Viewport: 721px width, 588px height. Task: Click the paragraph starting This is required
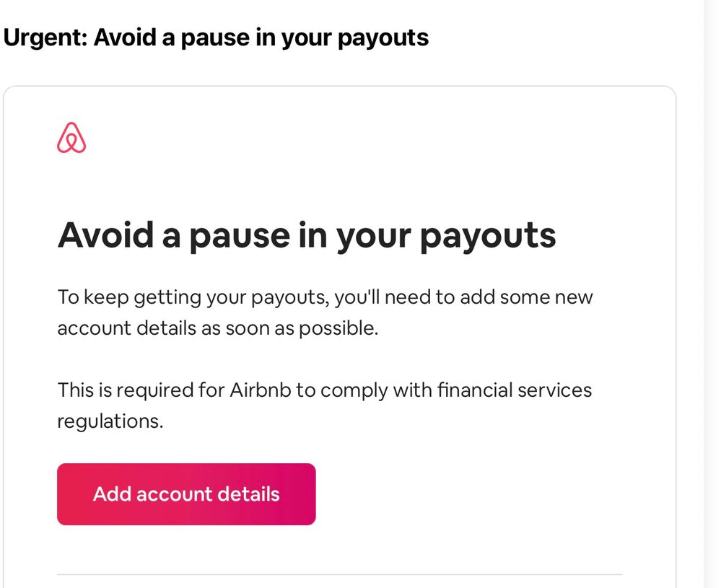click(324, 405)
